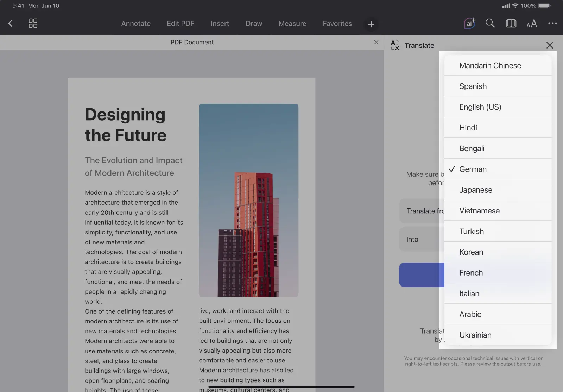Open the thumbnails grid view
This screenshot has width=563, height=392.
[x=33, y=24]
